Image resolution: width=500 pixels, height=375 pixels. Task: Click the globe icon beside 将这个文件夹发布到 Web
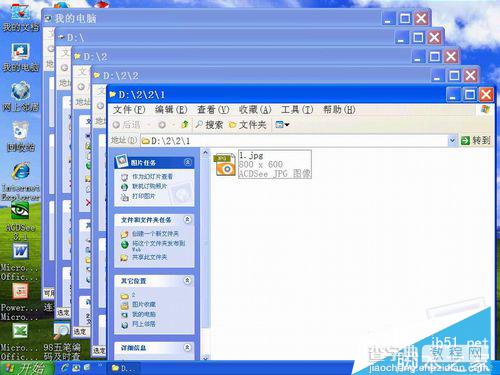[125, 245]
